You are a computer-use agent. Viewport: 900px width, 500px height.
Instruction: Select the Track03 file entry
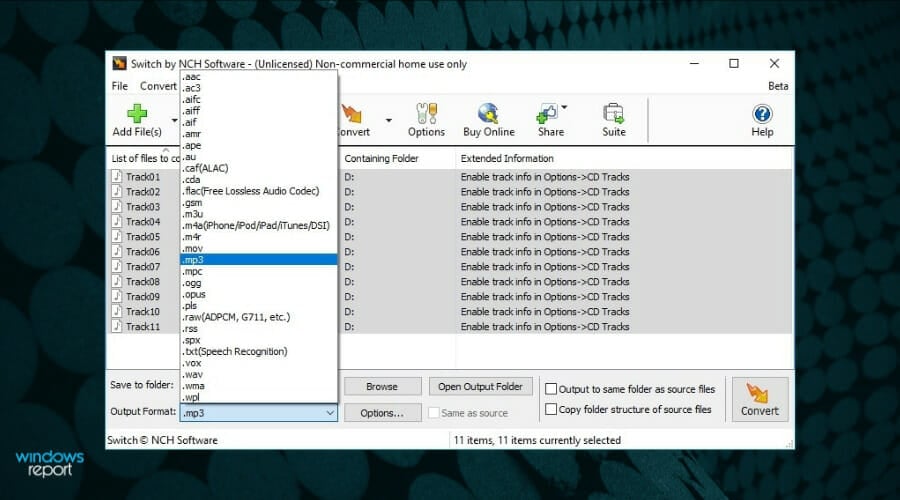click(x=143, y=206)
